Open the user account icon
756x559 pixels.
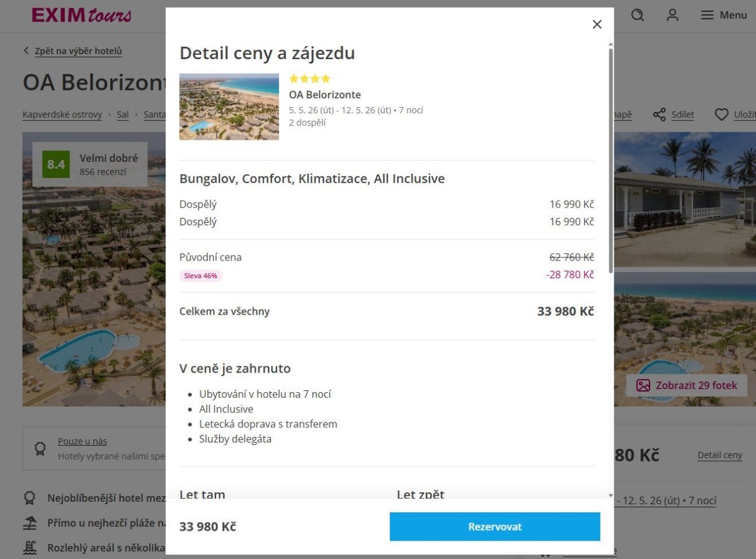coord(673,15)
